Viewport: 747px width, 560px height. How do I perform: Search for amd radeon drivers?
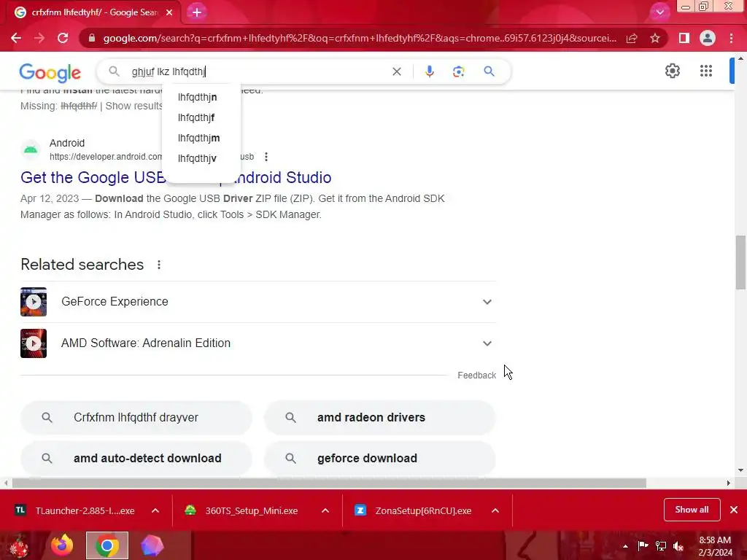pos(379,418)
